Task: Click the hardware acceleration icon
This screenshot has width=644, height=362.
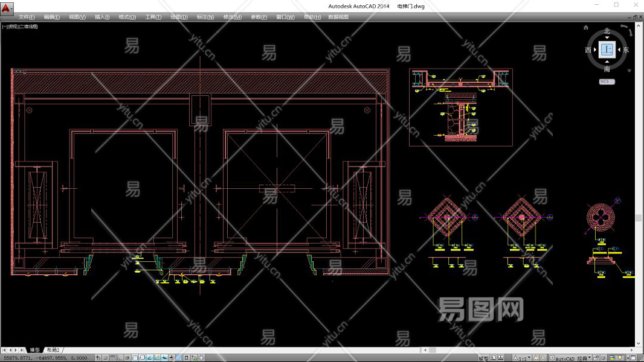Action: pyautogui.click(x=604, y=358)
